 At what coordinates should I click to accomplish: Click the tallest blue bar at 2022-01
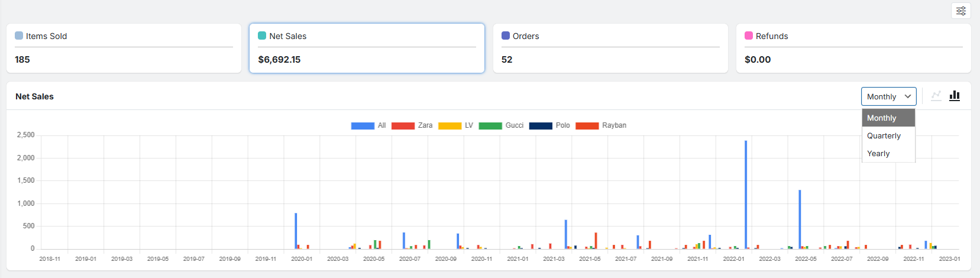point(746,195)
